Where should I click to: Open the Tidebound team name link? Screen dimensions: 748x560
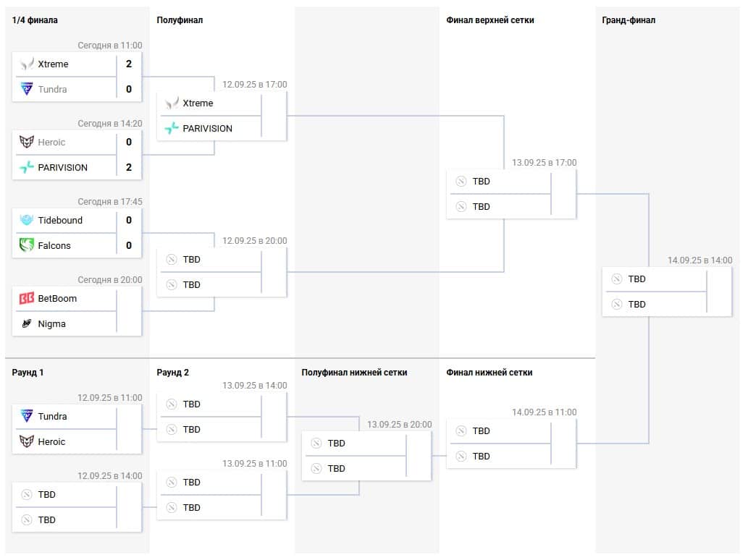tap(60, 220)
